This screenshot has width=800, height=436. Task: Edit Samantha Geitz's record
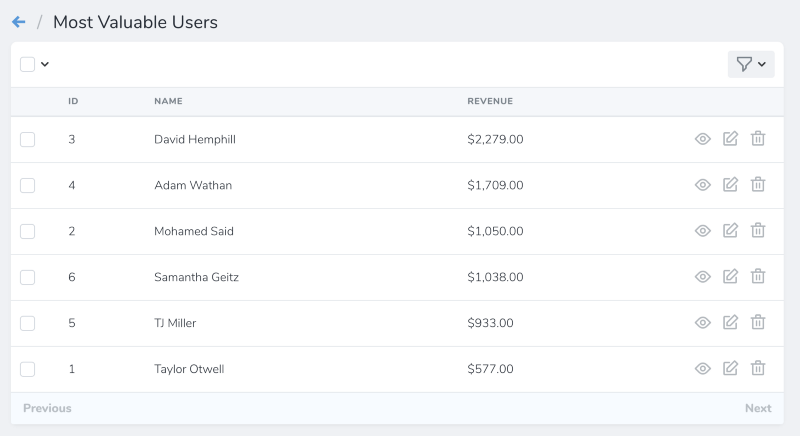pyautogui.click(x=731, y=277)
